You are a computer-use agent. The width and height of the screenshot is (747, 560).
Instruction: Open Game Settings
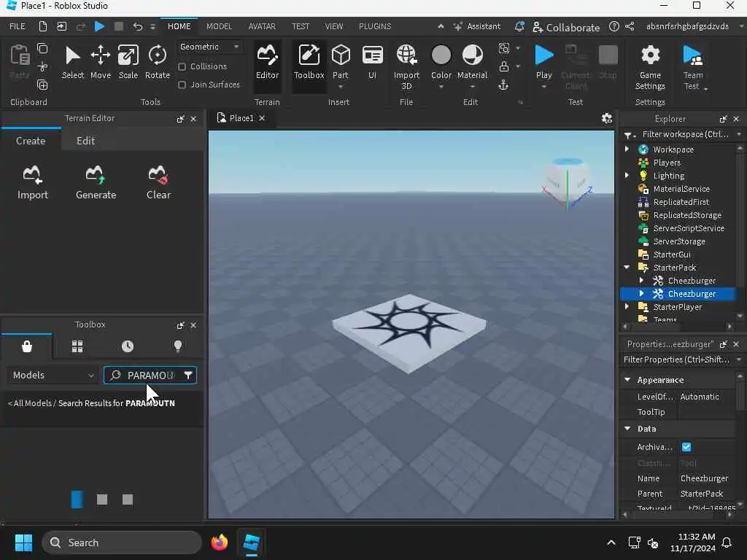pos(650,67)
